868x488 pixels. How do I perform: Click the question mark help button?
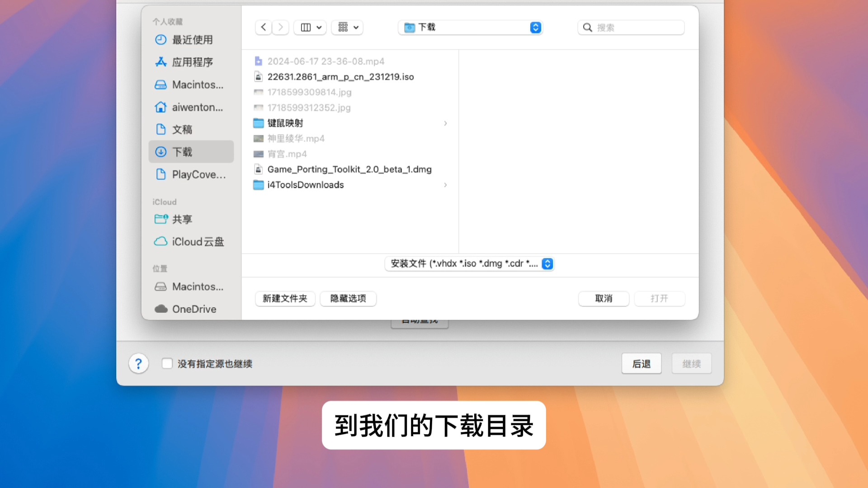[x=138, y=364]
